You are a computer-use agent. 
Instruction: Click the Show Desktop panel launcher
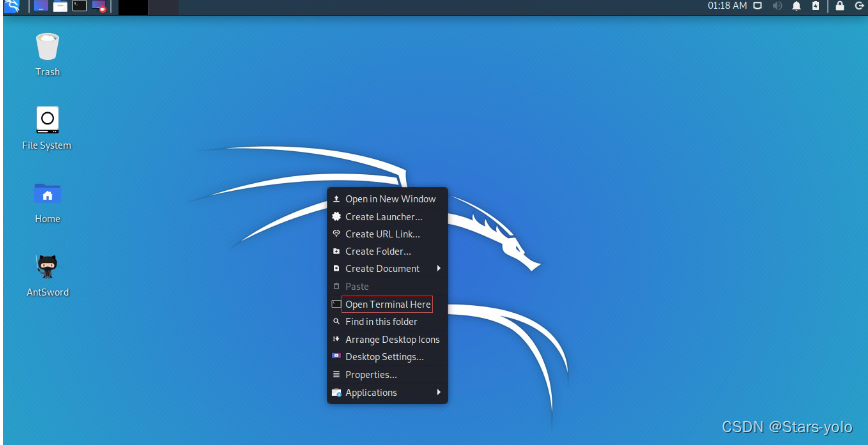tap(41, 6)
